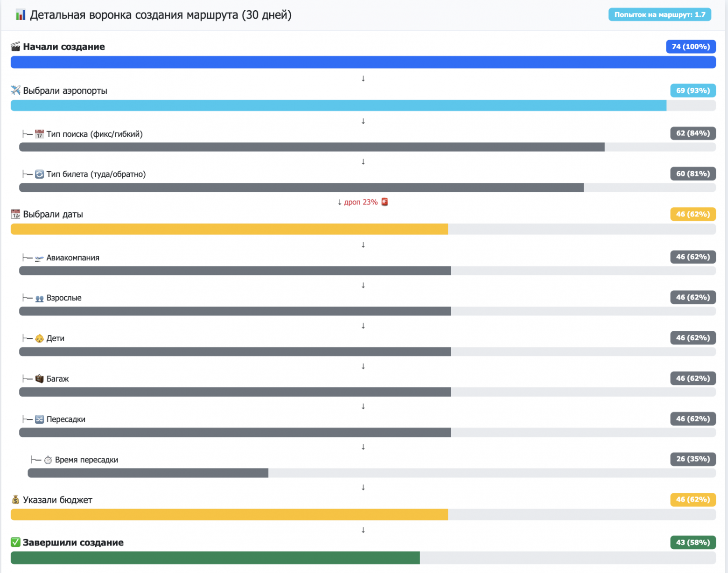Click the 62 (84%) badge

(x=693, y=133)
